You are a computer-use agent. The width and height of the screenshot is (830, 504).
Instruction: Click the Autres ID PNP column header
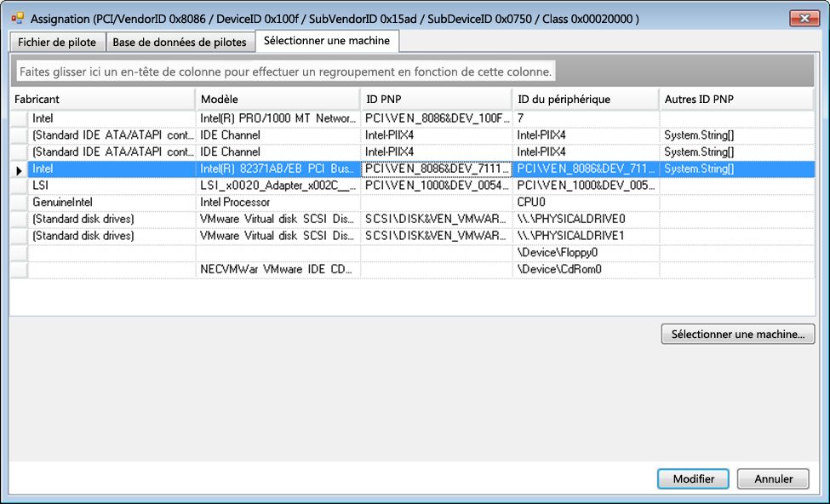click(x=736, y=100)
